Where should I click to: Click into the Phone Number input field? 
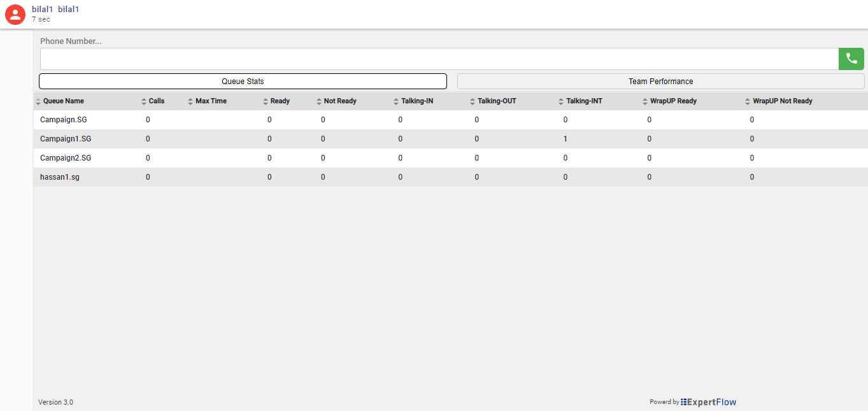439,59
